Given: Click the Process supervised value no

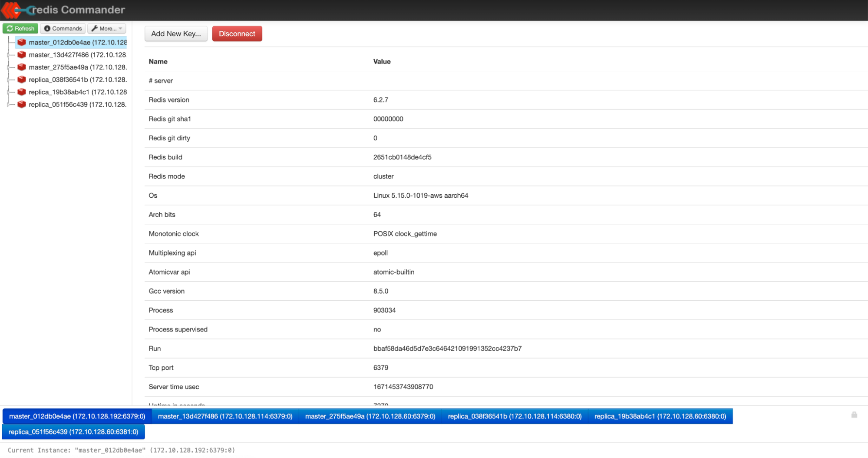Looking at the screenshot, I should point(377,329).
